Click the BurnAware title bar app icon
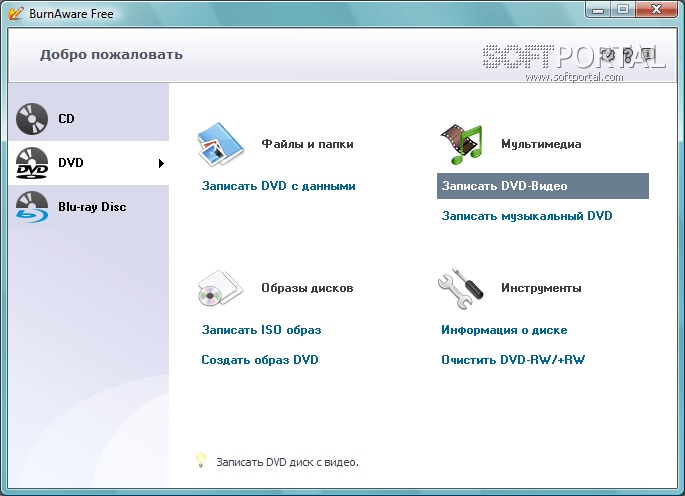Screen dimensions: 685x496 pos(15,13)
